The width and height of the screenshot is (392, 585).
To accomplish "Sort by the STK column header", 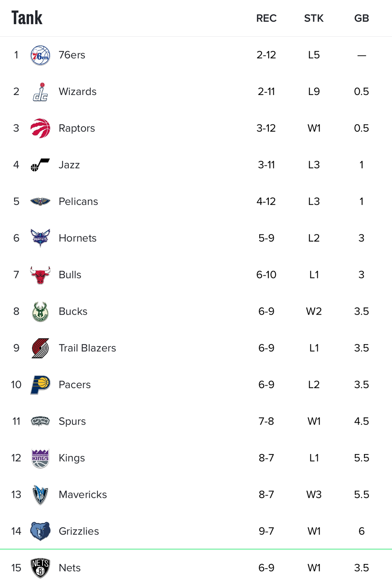I will [x=314, y=18].
